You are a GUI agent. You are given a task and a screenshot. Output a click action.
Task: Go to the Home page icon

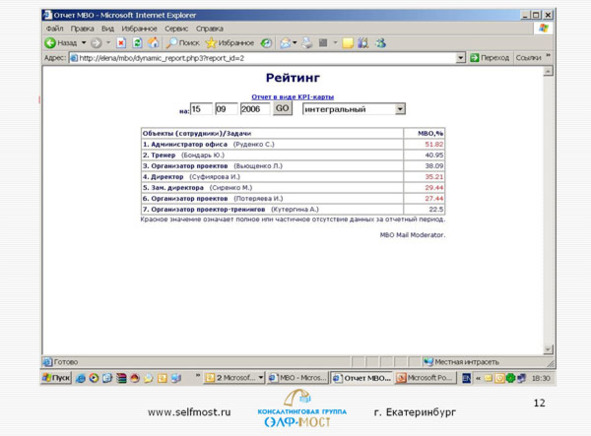pos(153,43)
